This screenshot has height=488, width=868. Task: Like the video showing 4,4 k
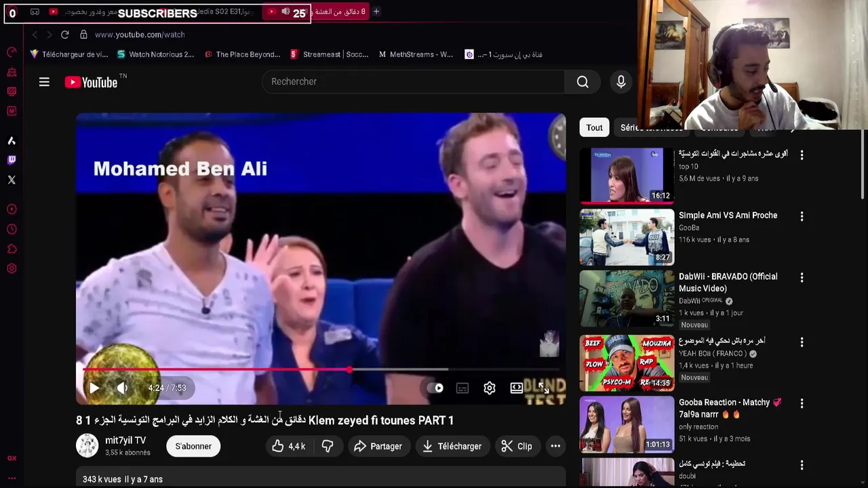point(288,446)
